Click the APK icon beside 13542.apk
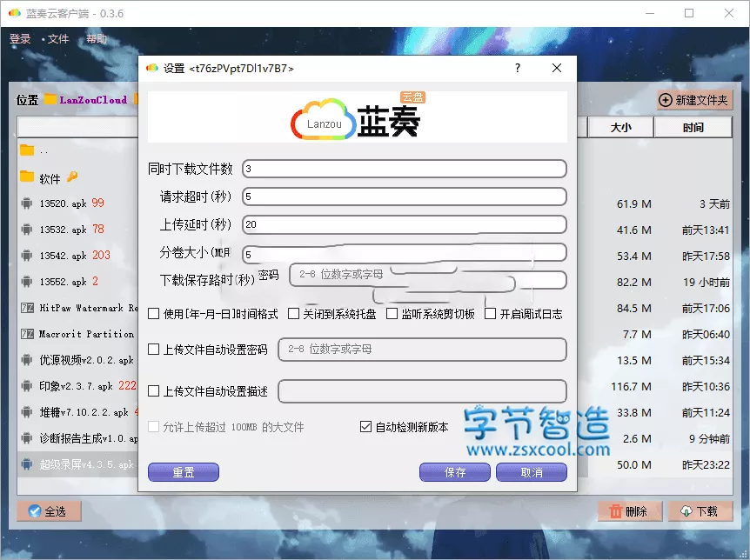 27,256
